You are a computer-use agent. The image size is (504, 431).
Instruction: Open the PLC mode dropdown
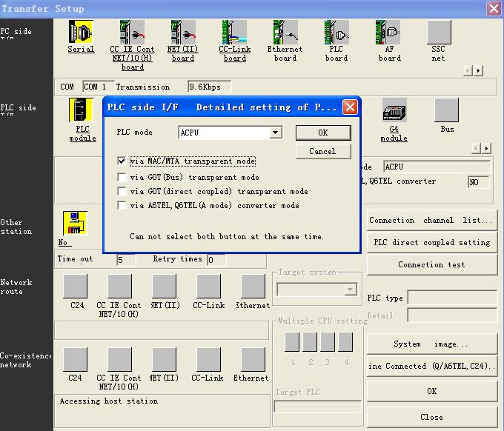tap(276, 133)
